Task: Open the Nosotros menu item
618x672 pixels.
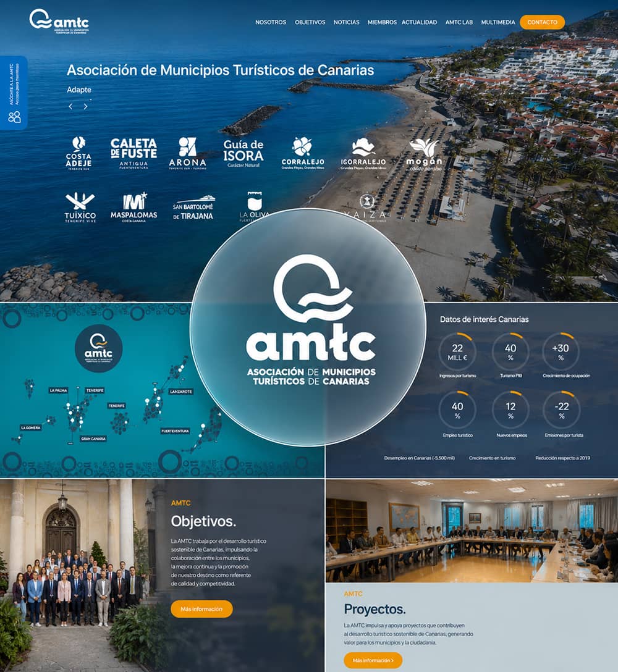Action: [x=271, y=22]
